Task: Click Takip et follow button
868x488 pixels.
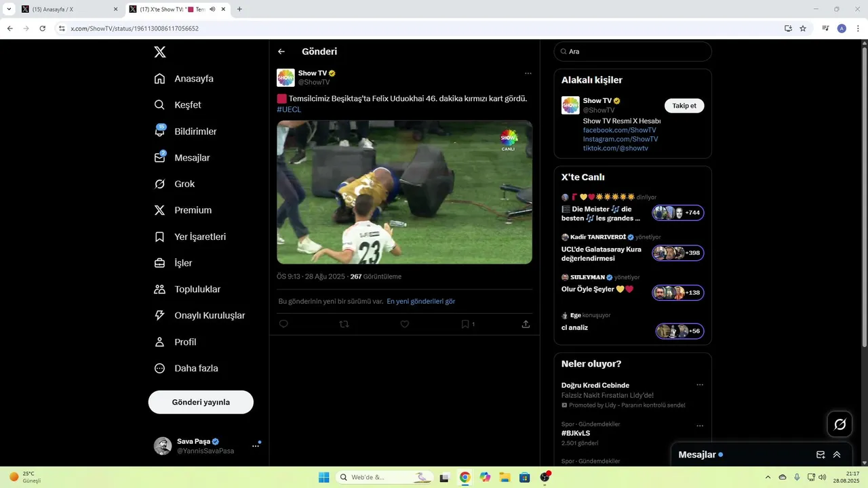Action: pyautogui.click(x=684, y=106)
